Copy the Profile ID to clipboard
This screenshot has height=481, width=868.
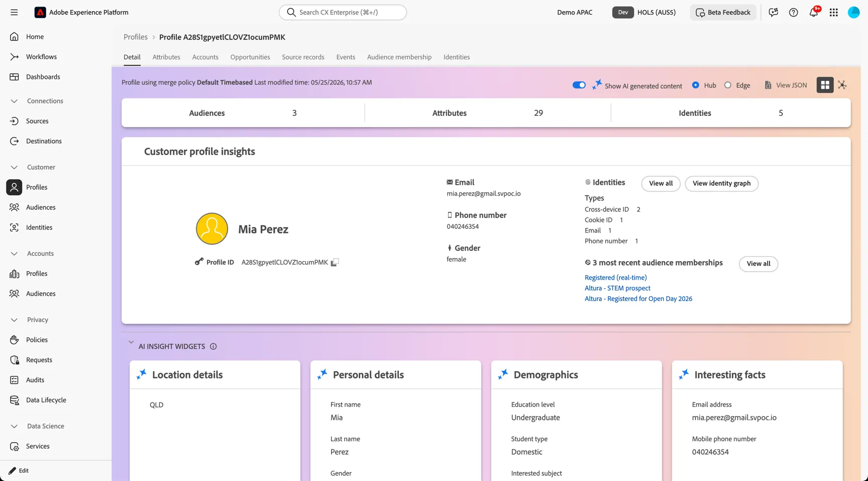(335, 262)
